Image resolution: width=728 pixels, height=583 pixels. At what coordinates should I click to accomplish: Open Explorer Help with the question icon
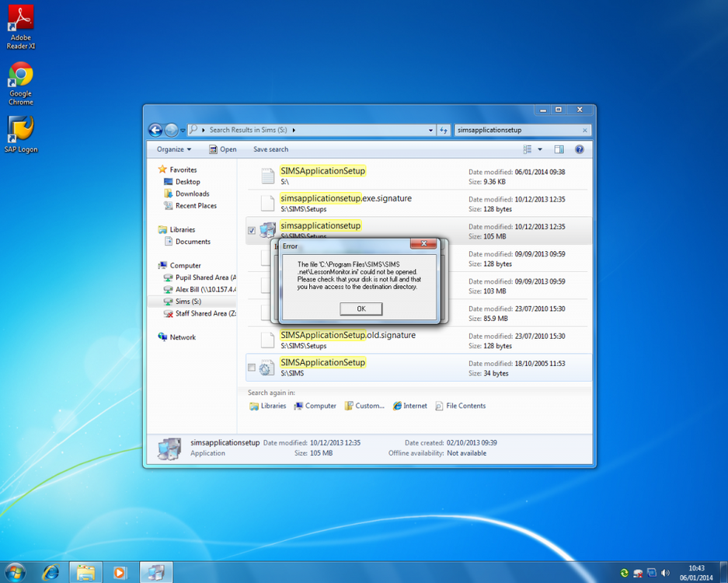(x=579, y=149)
